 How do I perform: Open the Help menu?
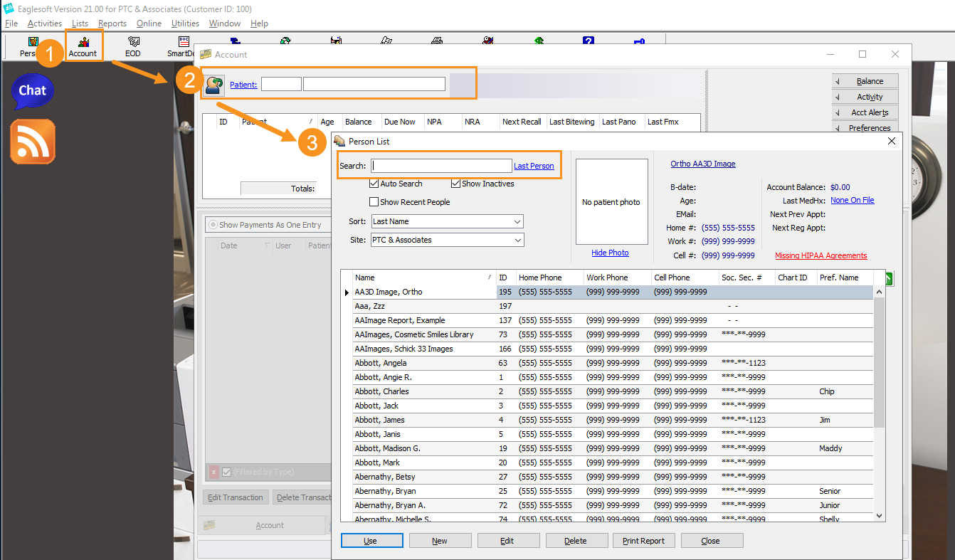point(259,23)
